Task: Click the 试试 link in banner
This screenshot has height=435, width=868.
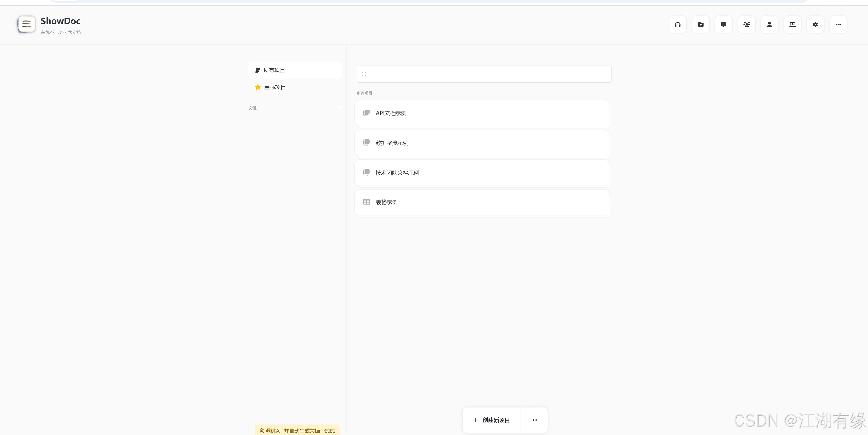Action: pyautogui.click(x=329, y=431)
